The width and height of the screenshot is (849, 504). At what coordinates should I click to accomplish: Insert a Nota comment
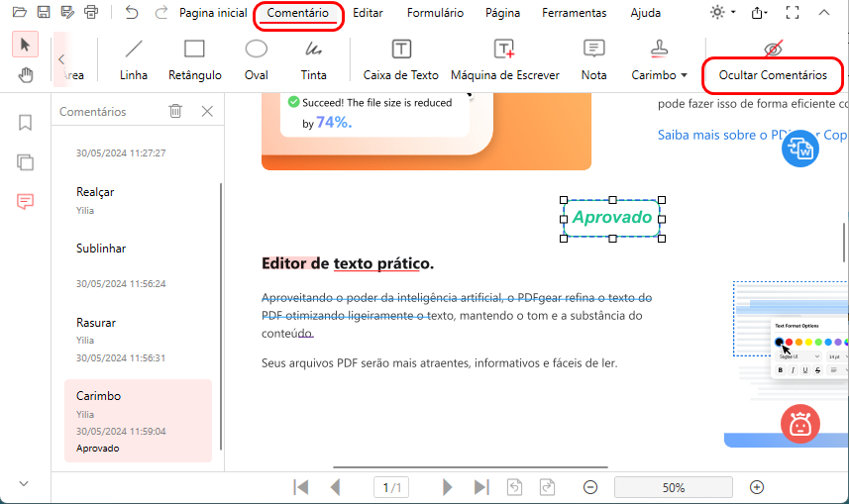pos(594,60)
